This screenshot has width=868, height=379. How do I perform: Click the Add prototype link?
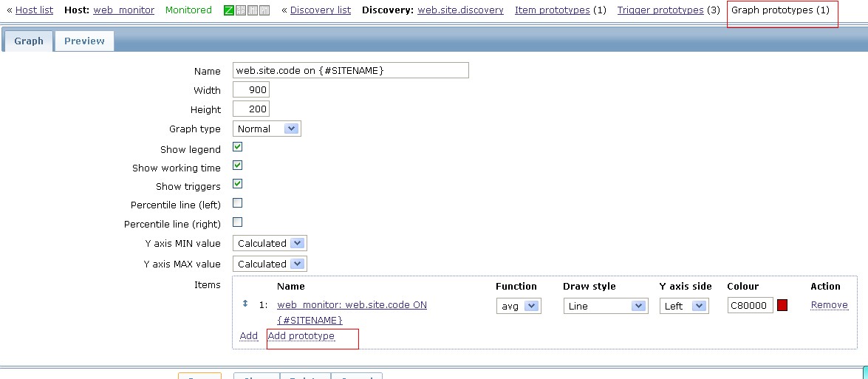[x=301, y=336]
